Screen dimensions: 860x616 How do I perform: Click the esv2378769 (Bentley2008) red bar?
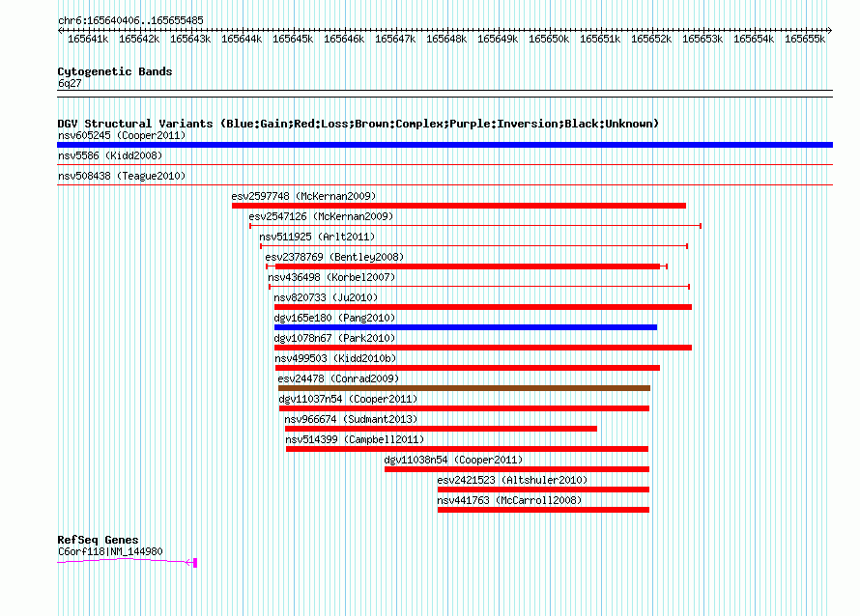pos(468,266)
